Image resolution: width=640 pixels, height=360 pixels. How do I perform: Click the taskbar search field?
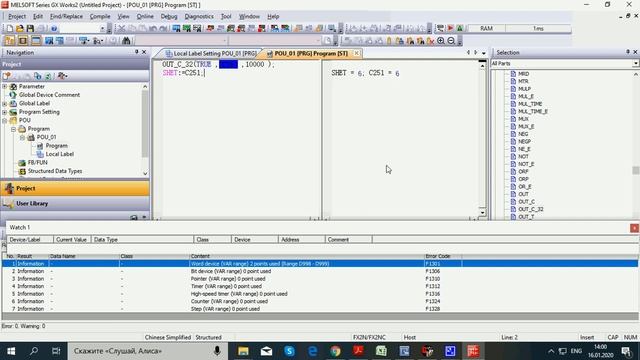coord(148,351)
